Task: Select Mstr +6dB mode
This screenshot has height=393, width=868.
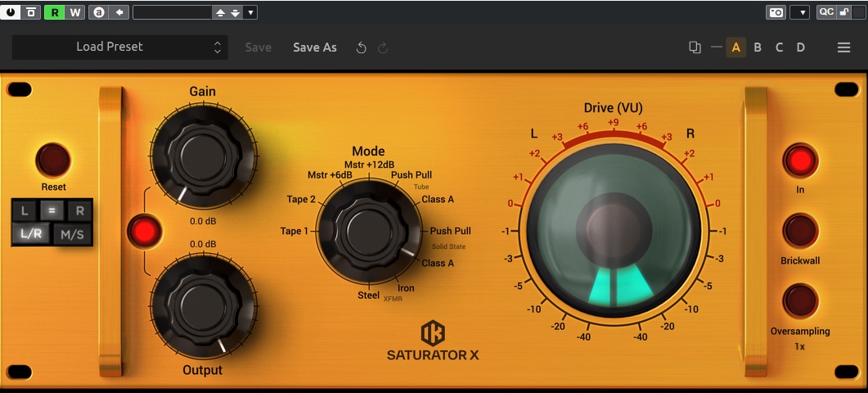Action: tap(330, 175)
